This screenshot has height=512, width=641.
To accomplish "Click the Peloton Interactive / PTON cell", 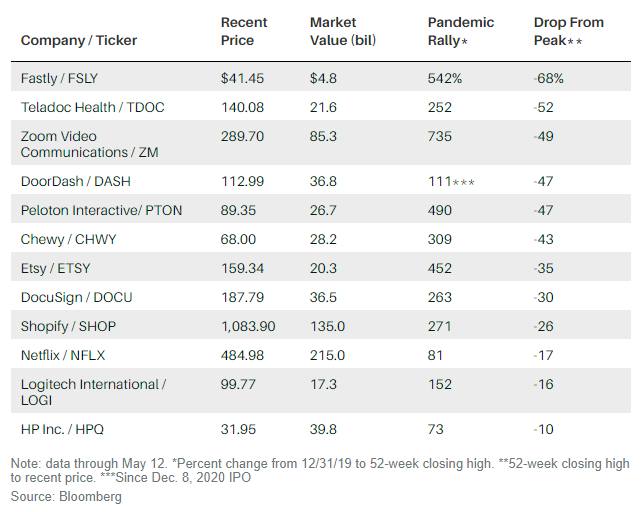I will tap(102, 210).
